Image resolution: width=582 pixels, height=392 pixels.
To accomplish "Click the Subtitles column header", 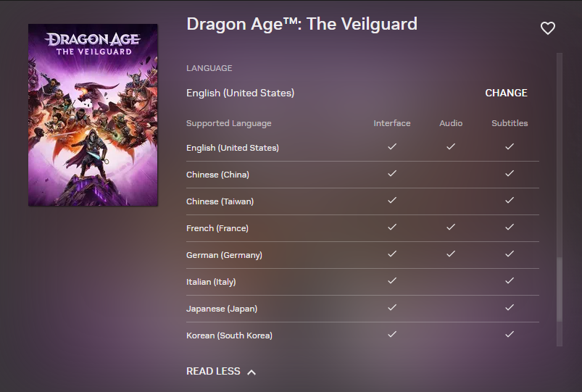I will [510, 123].
